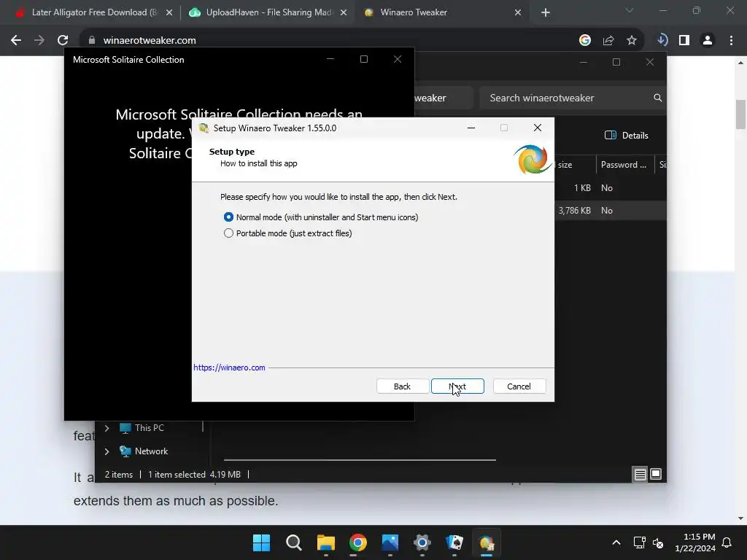Cancel the Winaero Tweaker setup
Screen dimensions: 747x560
click(x=519, y=386)
